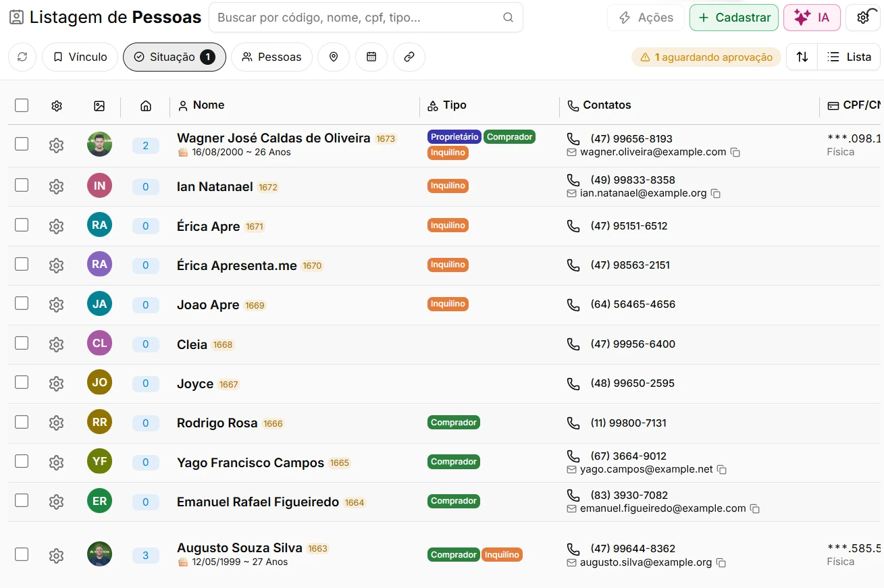Screen dimensions: 884x588
Task: Open the Lista view mode selector
Action: coord(849,57)
